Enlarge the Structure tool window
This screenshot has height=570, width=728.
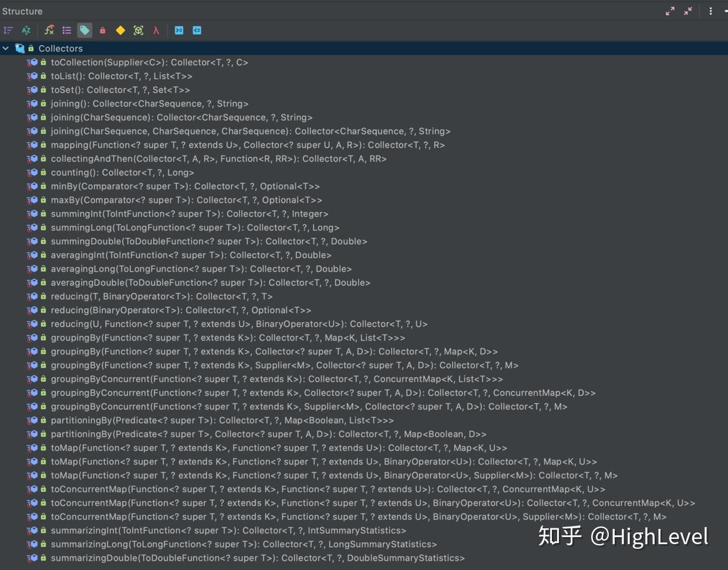tap(670, 11)
